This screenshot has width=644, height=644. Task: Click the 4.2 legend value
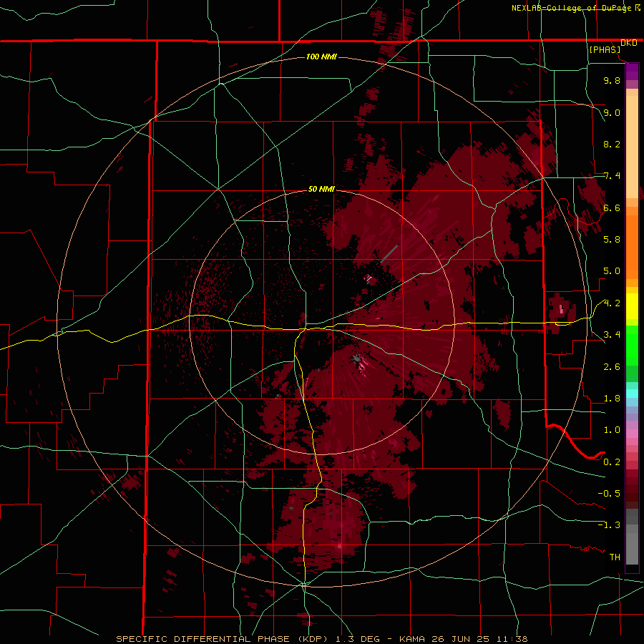click(x=612, y=303)
